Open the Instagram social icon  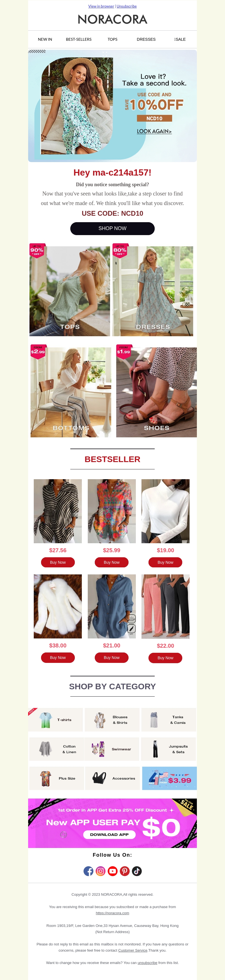click(100, 871)
